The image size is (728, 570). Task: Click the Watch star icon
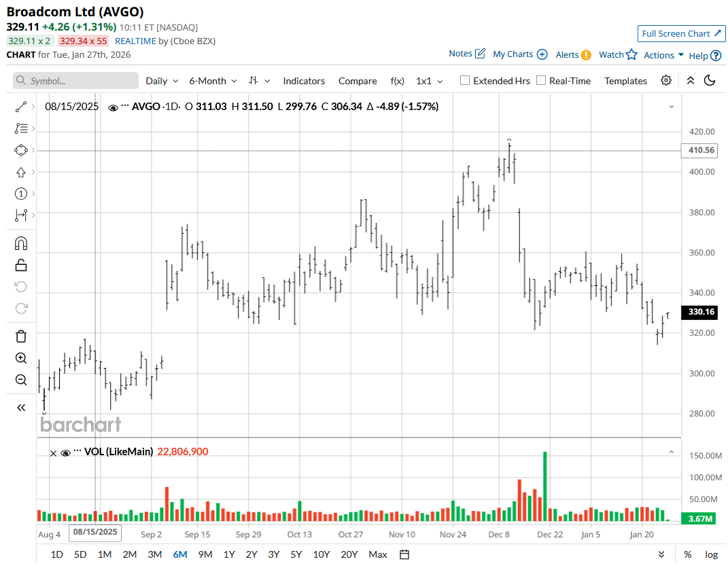click(631, 54)
